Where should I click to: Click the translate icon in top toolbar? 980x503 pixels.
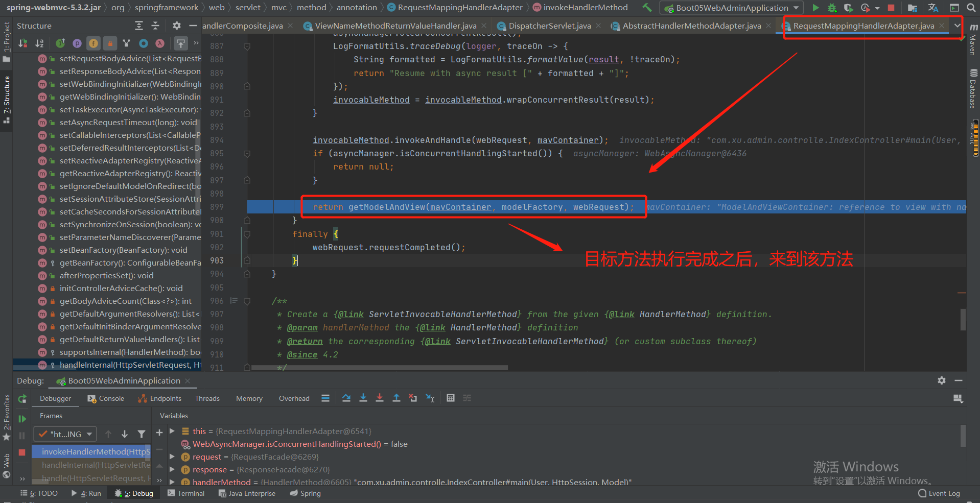point(933,8)
